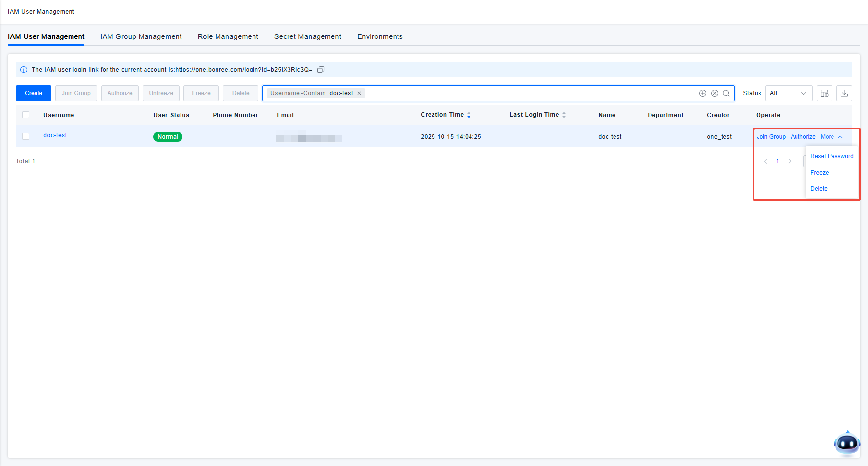Sort by Last Login Time

[564, 115]
